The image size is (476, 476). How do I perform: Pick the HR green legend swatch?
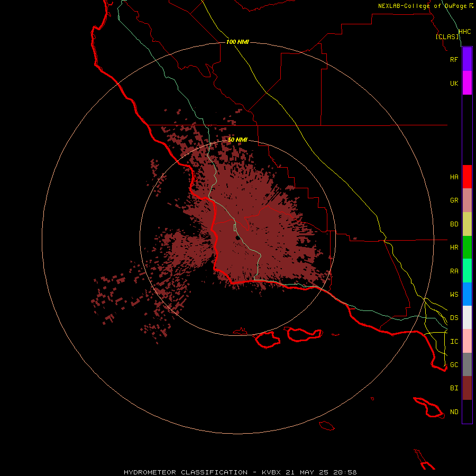(x=467, y=248)
